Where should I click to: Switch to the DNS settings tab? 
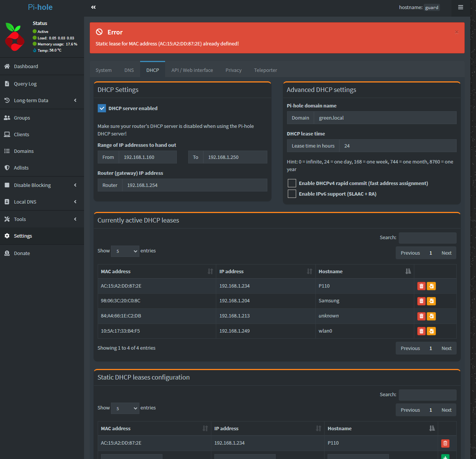129,70
